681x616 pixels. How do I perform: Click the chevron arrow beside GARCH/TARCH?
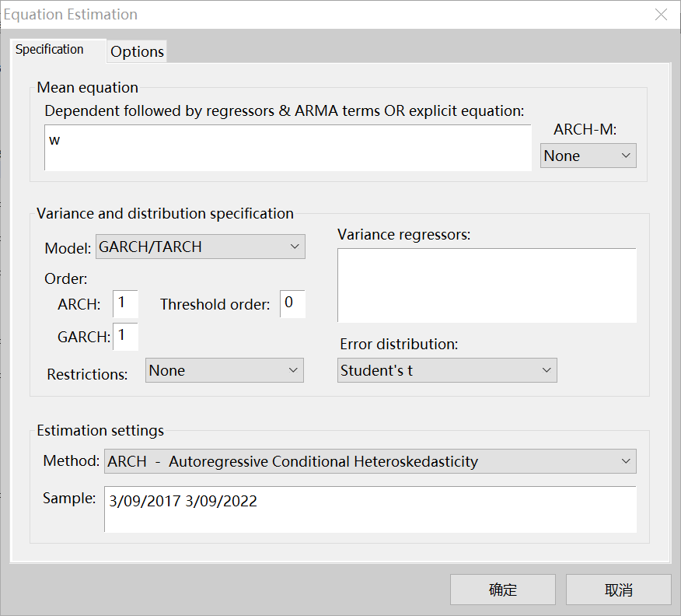295,247
